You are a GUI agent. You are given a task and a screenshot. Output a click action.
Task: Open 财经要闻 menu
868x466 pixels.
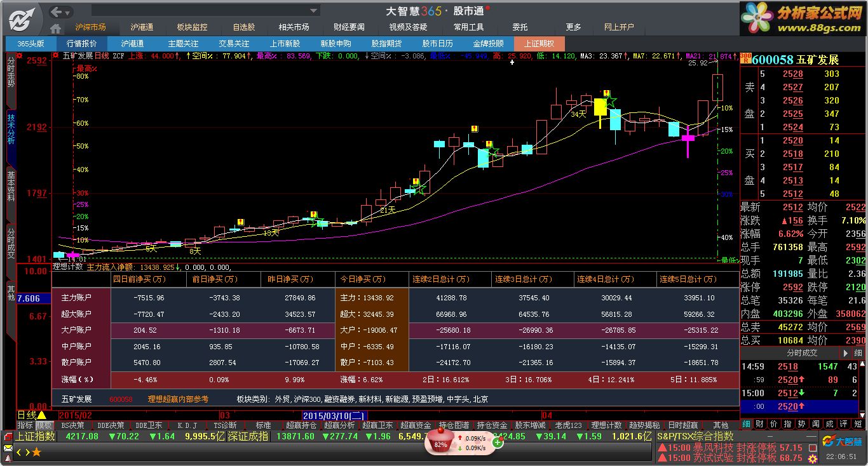click(x=349, y=27)
